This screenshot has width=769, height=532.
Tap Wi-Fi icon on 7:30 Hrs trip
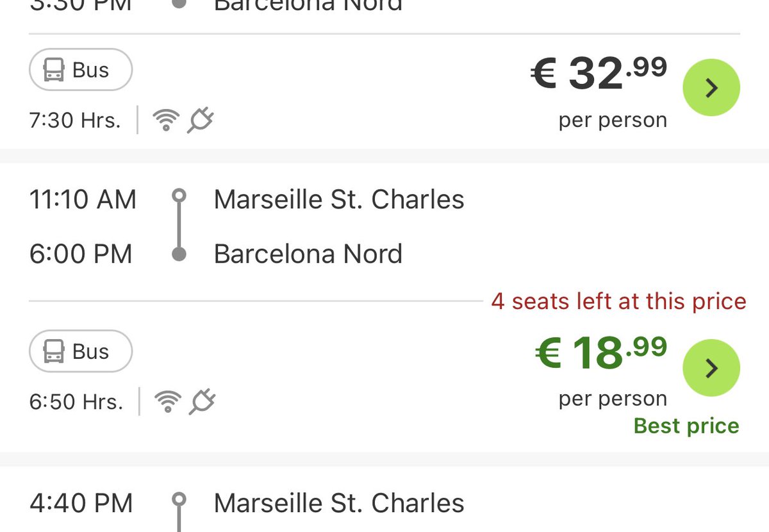click(166, 120)
